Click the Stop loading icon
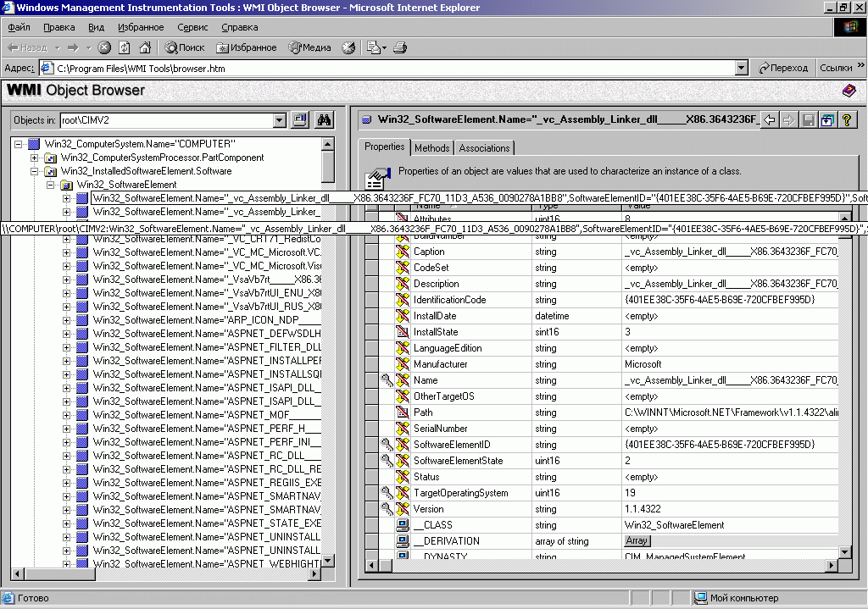 point(104,47)
